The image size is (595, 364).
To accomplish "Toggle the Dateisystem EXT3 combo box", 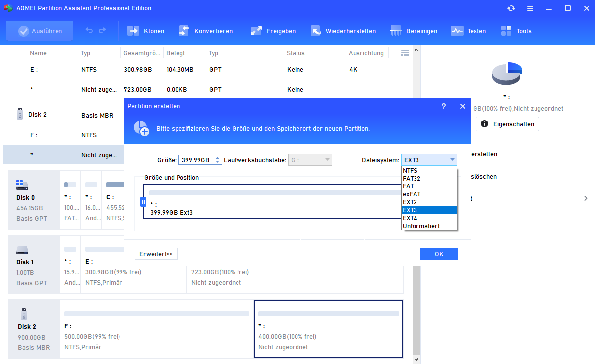I will click(429, 160).
